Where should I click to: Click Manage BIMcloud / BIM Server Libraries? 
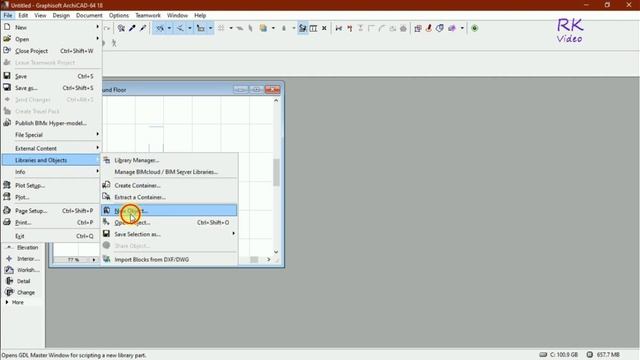tap(169, 172)
